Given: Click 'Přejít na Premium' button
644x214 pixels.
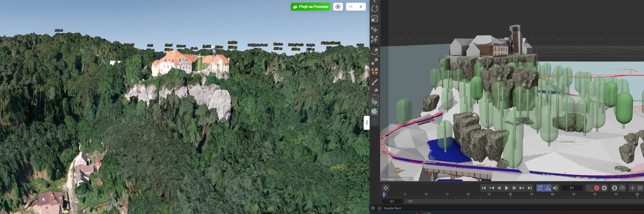Looking at the screenshot, I should point(310,7).
